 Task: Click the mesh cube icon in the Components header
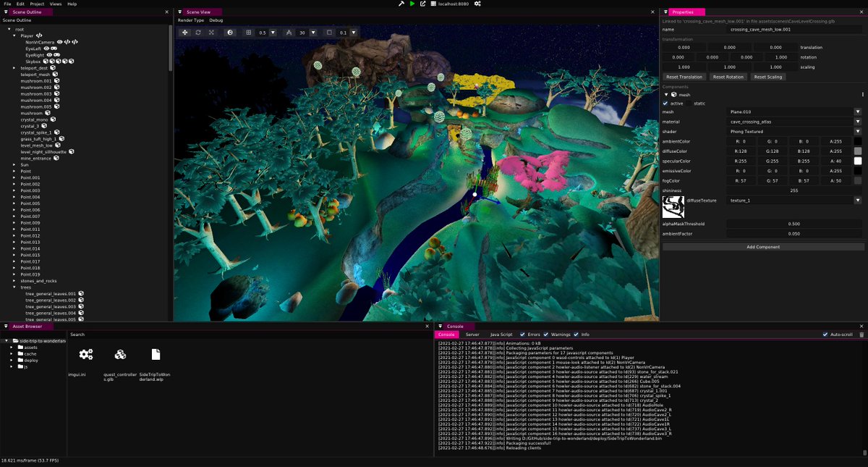click(675, 95)
